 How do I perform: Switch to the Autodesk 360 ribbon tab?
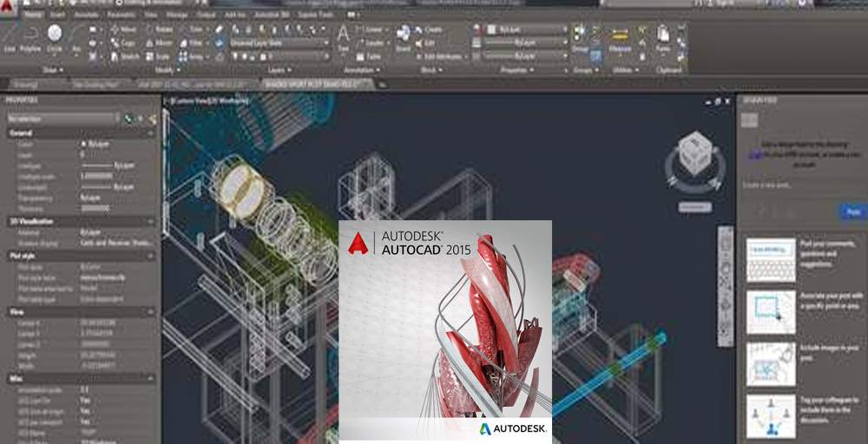pyautogui.click(x=273, y=15)
